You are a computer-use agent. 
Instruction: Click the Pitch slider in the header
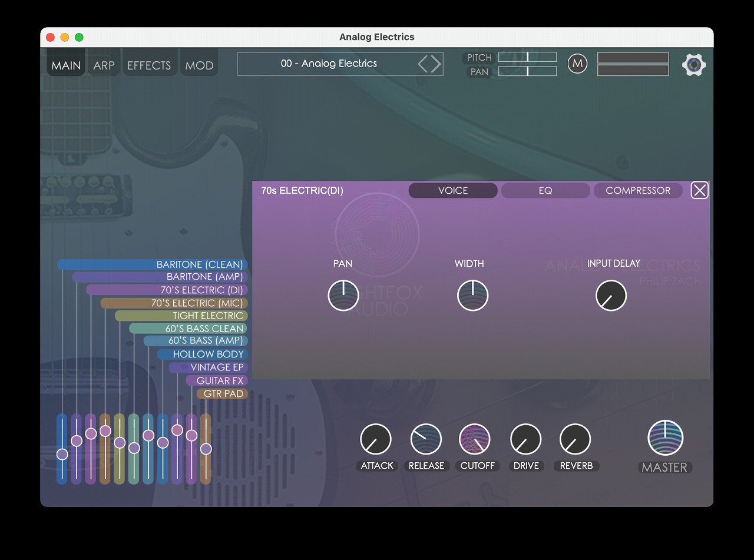(x=527, y=57)
